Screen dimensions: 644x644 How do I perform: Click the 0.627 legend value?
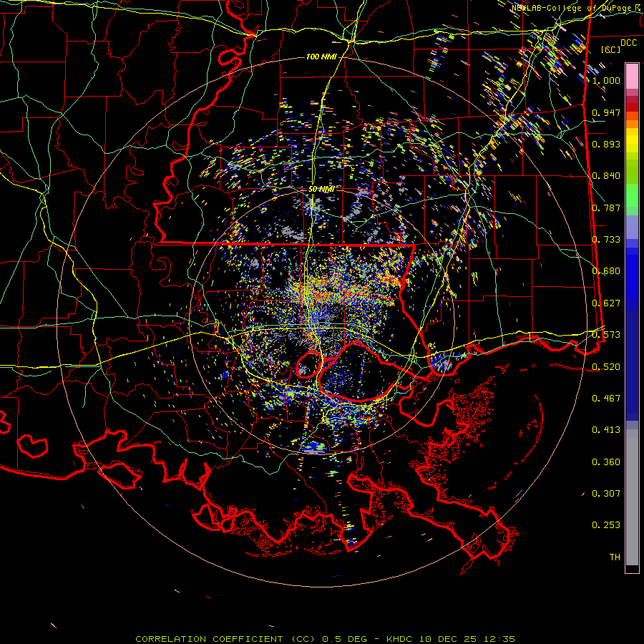(x=606, y=303)
